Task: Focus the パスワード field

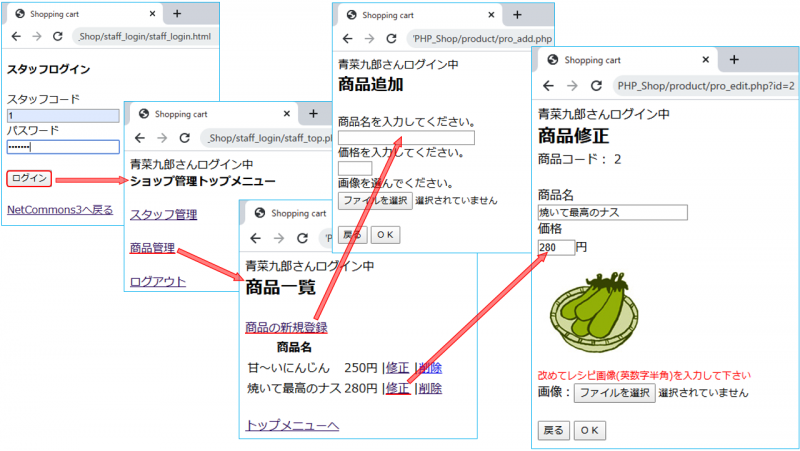Action: (x=62, y=147)
